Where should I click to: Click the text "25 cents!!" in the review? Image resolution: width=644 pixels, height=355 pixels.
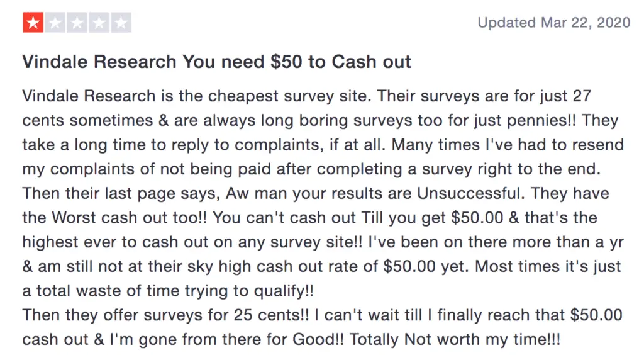click(x=271, y=315)
